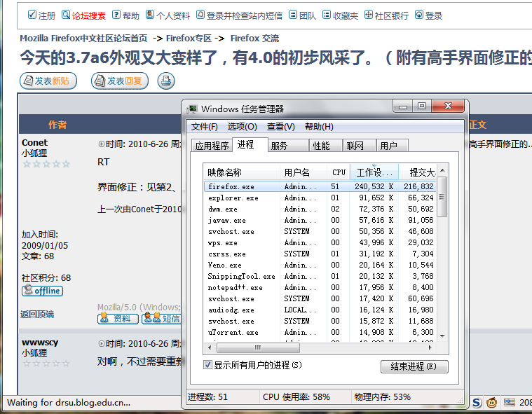Screen dimensions: 532x414
Task: Select the csrss.exe process row
Action: coord(320,254)
